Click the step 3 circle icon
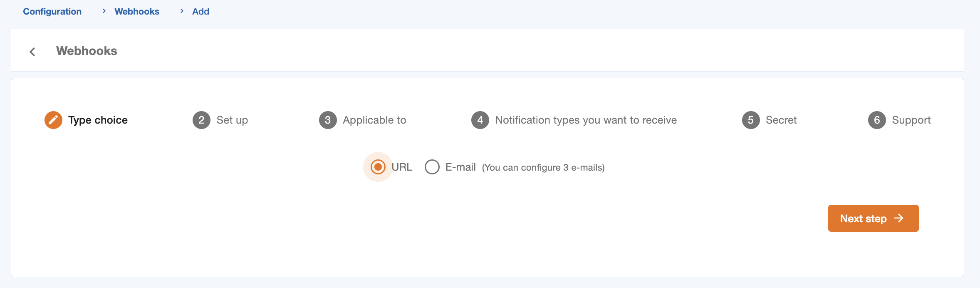The image size is (980, 288). point(328,120)
